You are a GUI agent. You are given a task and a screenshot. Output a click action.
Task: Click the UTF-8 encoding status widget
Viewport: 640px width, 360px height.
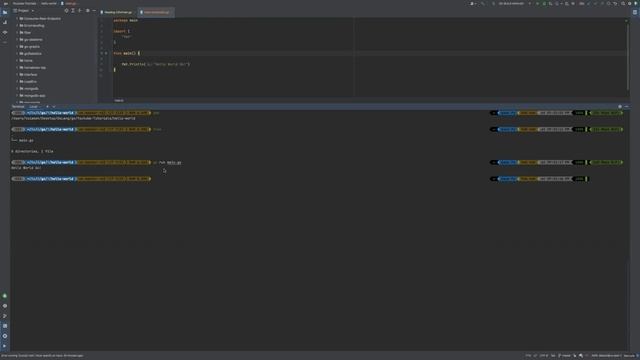point(544,356)
